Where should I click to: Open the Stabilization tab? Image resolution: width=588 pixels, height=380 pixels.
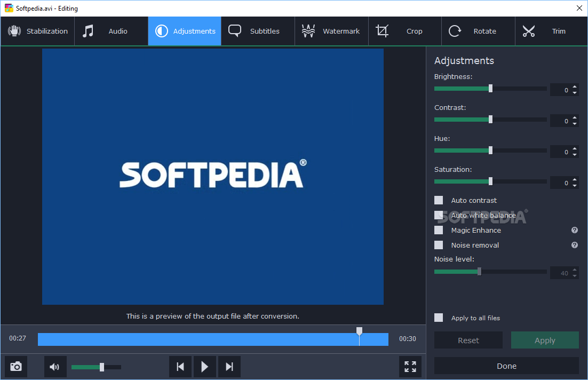pos(37,31)
